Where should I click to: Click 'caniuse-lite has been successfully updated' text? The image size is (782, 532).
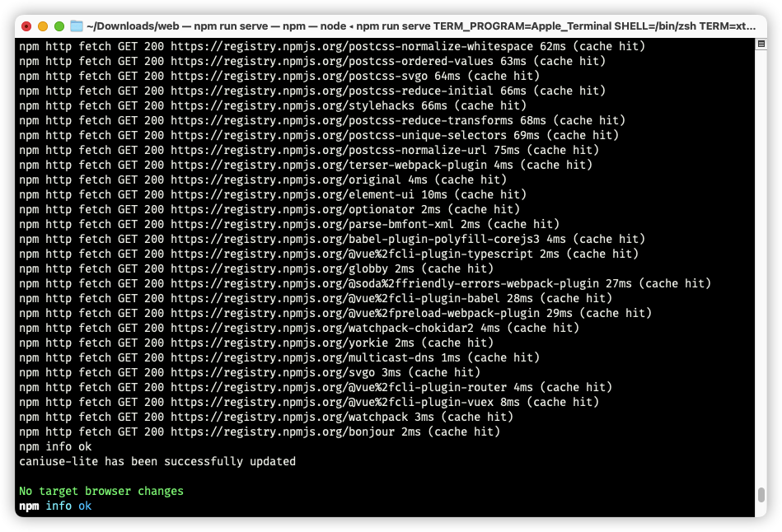[157, 462]
